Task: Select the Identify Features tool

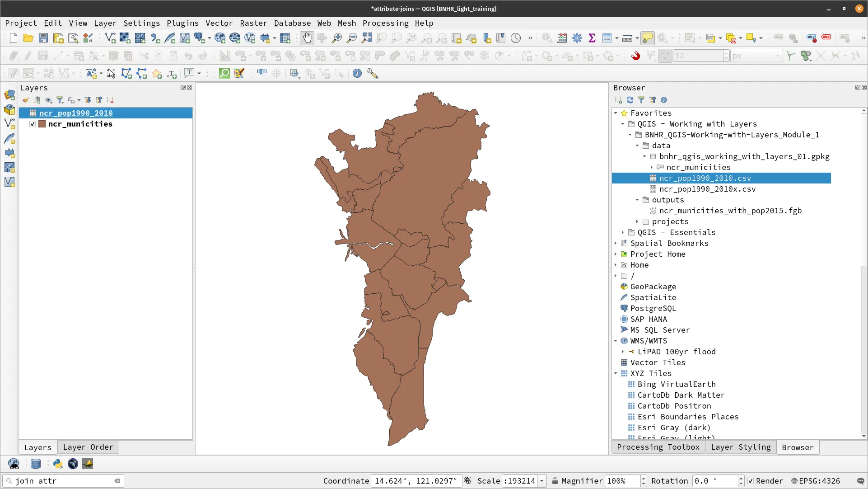Action: (x=547, y=38)
